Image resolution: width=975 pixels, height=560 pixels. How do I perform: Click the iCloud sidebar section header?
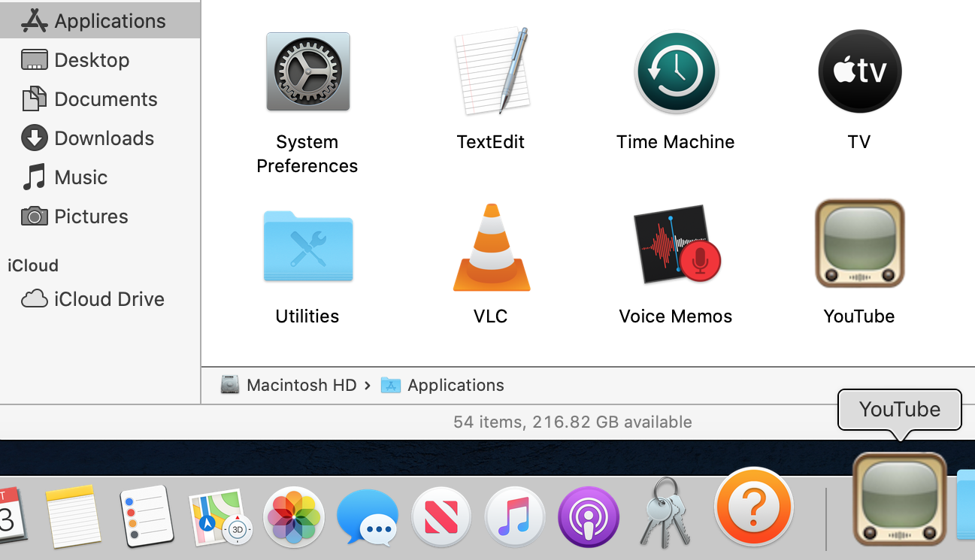coord(33,265)
